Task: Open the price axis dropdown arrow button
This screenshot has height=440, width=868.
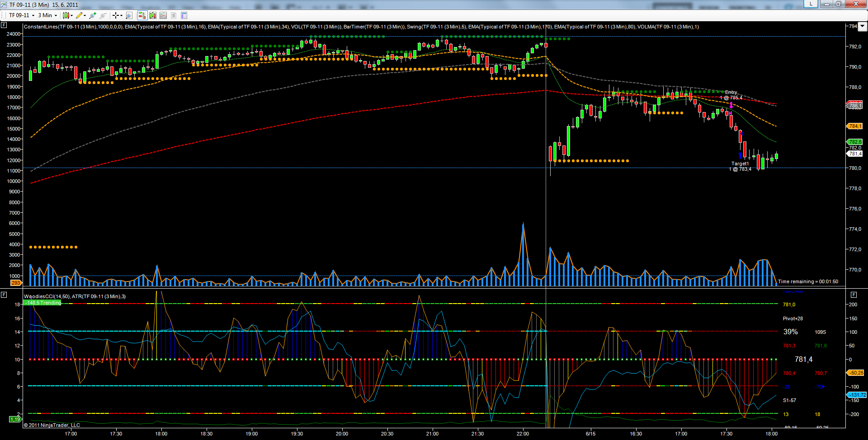Action: pyautogui.click(x=862, y=26)
